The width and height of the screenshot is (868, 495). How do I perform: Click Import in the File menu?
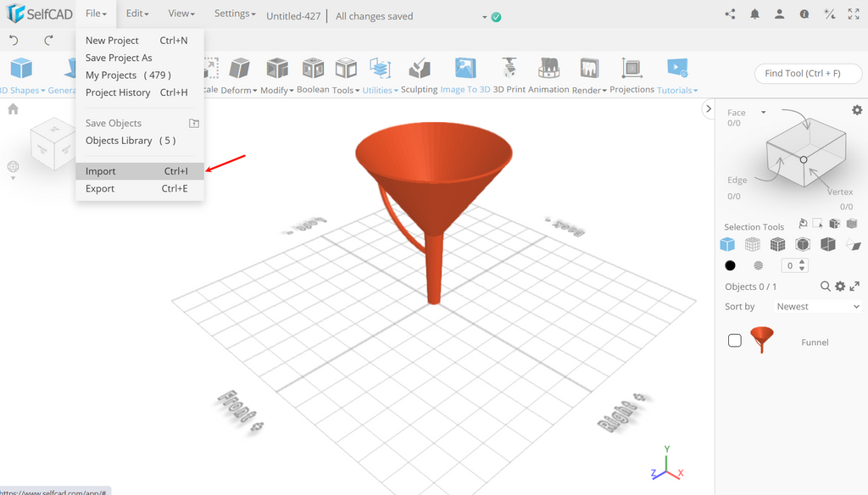101,170
